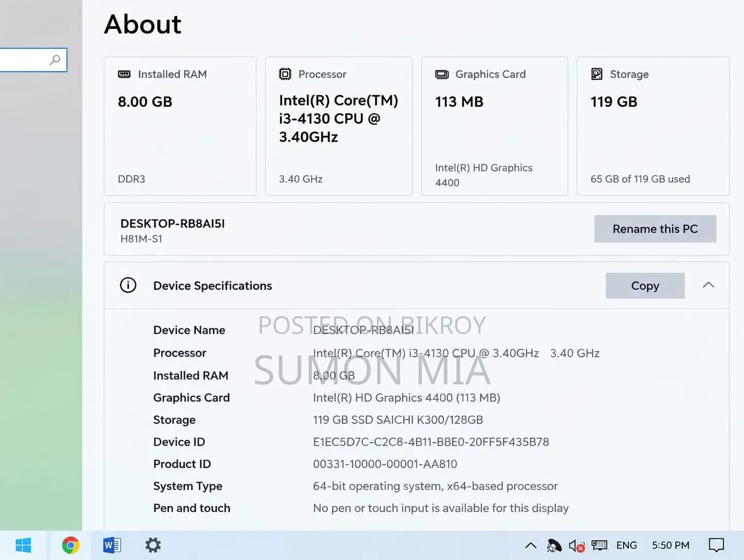
Task: Click the info icon beside Device Specifications
Action: pos(128,285)
